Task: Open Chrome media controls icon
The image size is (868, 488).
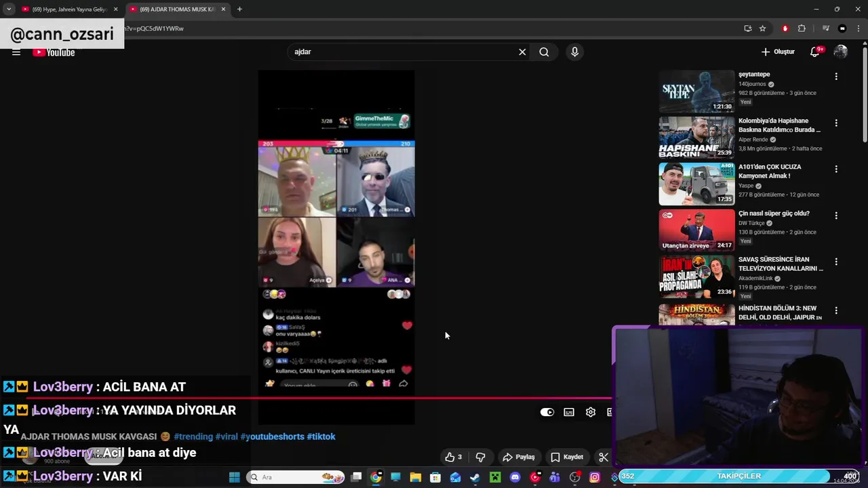Action: click(825, 28)
